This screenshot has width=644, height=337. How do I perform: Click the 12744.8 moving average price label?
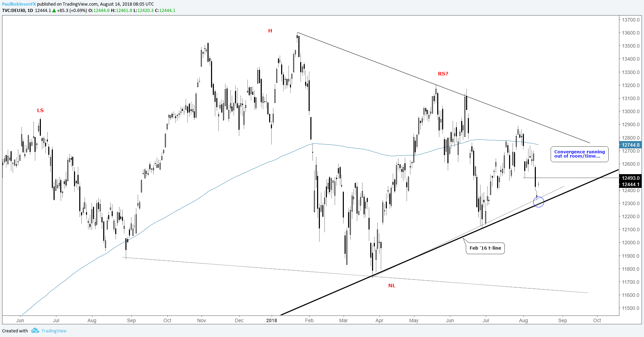[x=630, y=145]
